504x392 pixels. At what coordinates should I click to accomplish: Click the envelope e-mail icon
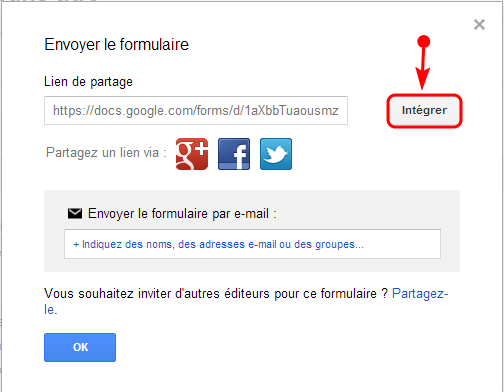[75, 213]
